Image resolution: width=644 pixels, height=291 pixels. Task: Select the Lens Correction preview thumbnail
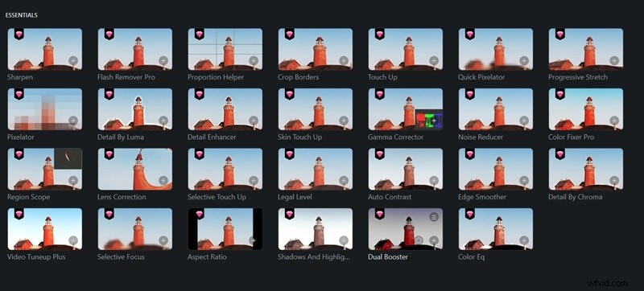(135, 170)
